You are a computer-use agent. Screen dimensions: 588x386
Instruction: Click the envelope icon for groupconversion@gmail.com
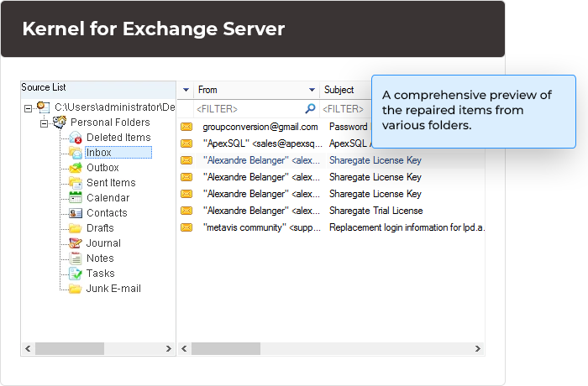pyautogui.click(x=186, y=127)
